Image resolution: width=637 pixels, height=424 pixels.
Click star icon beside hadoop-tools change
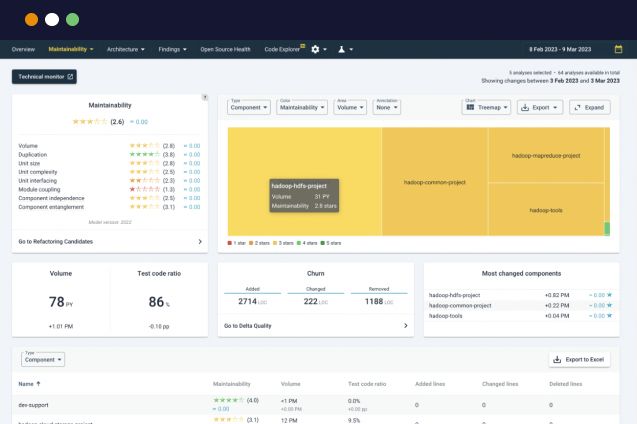pos(609,316)
